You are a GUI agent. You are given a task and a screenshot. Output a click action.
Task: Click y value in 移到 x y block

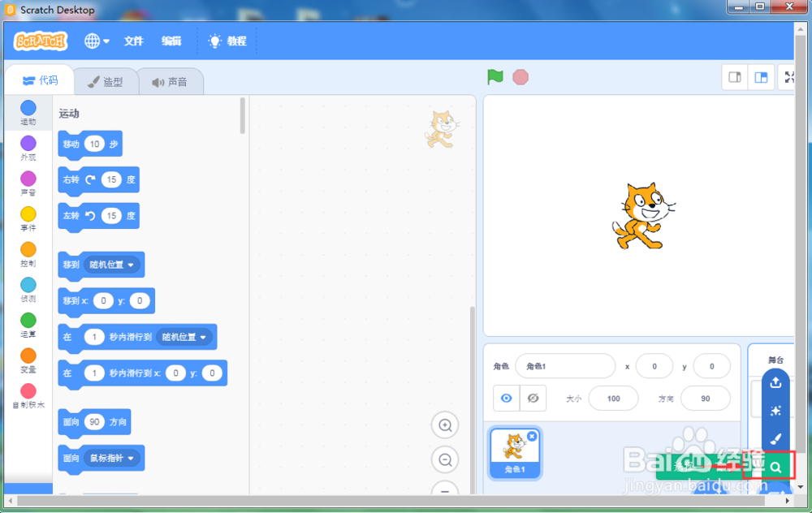point(140,301)
